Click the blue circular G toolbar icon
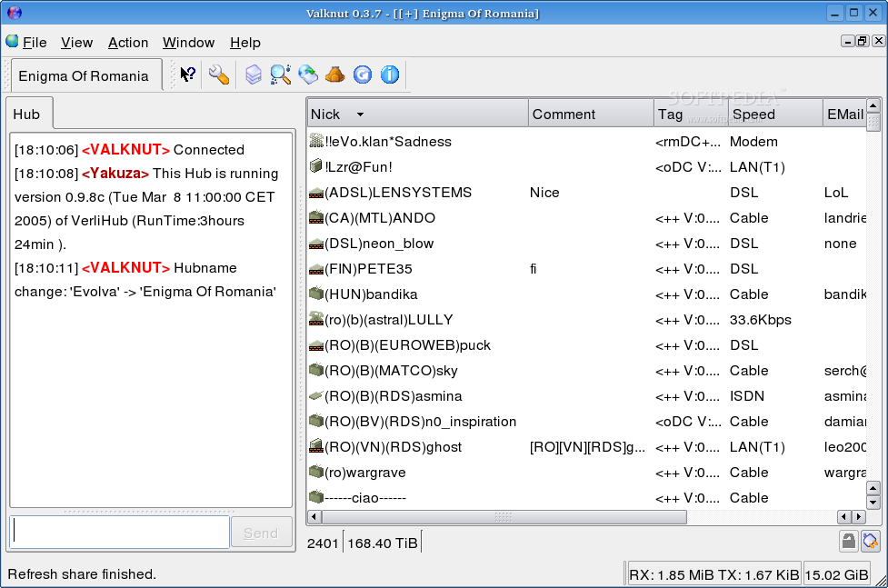888x588 pixels. point(363,75)
